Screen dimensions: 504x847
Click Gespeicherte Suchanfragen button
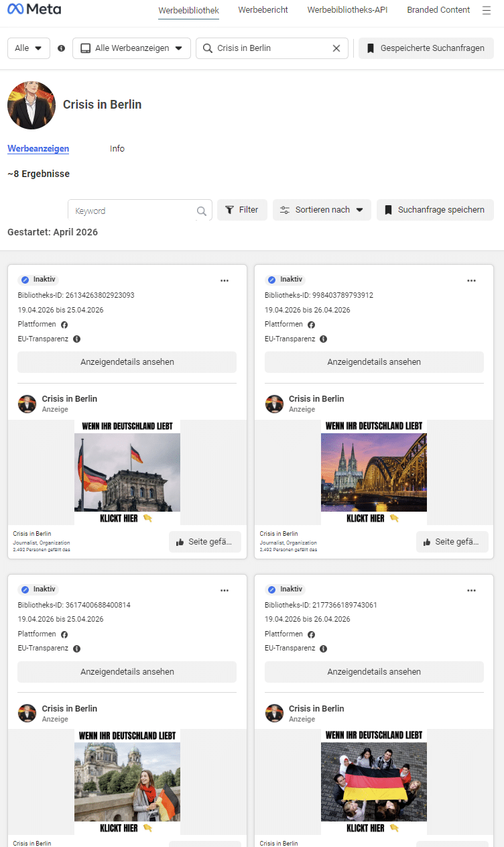click(426, 48)
